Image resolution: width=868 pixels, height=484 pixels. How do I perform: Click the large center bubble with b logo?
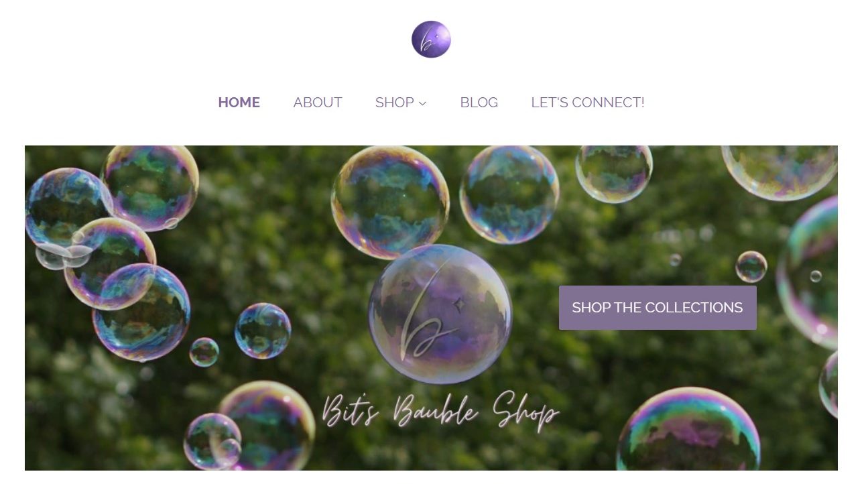tap(440, 314)
